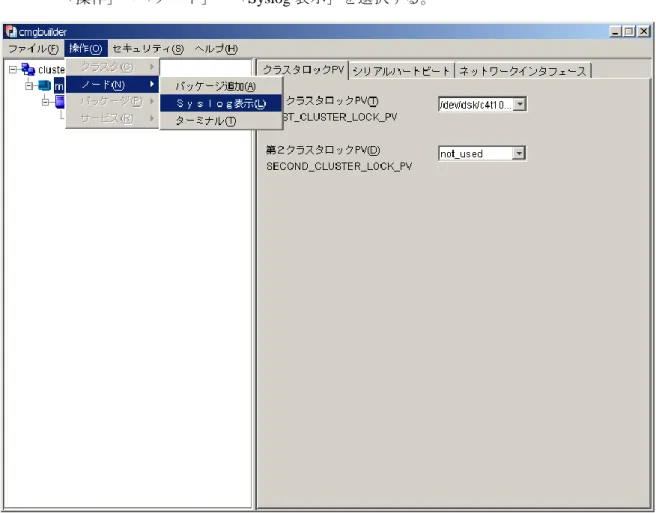This screenshot has width=656, height=513.
Task: Choose ターミナル(T) menu entry
Action: coord(221,121)
